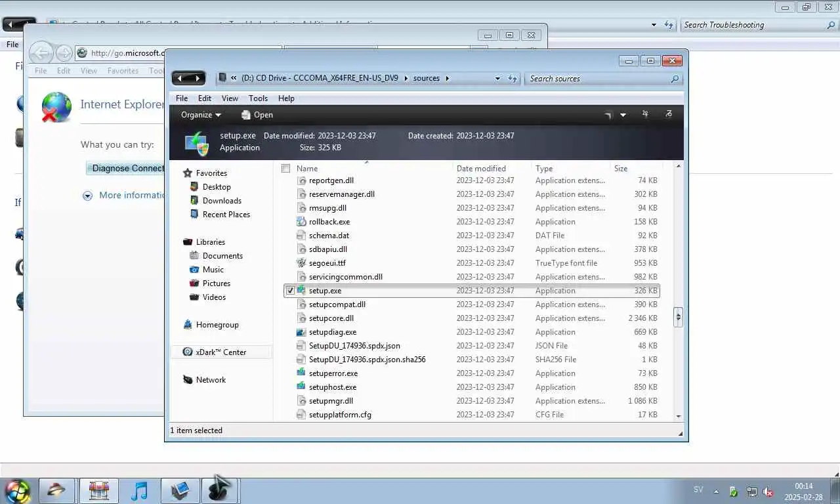Expand the sources breadcrumb arrow

pos(448,78)
